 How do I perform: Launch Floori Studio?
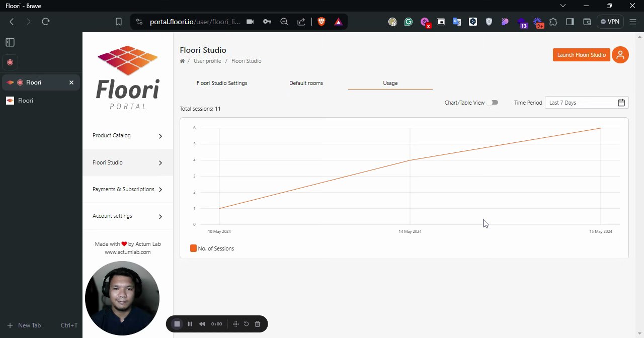582,55
